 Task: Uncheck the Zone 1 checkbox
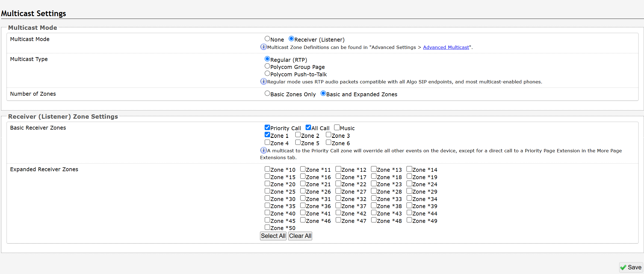click(x=267, y=135)
